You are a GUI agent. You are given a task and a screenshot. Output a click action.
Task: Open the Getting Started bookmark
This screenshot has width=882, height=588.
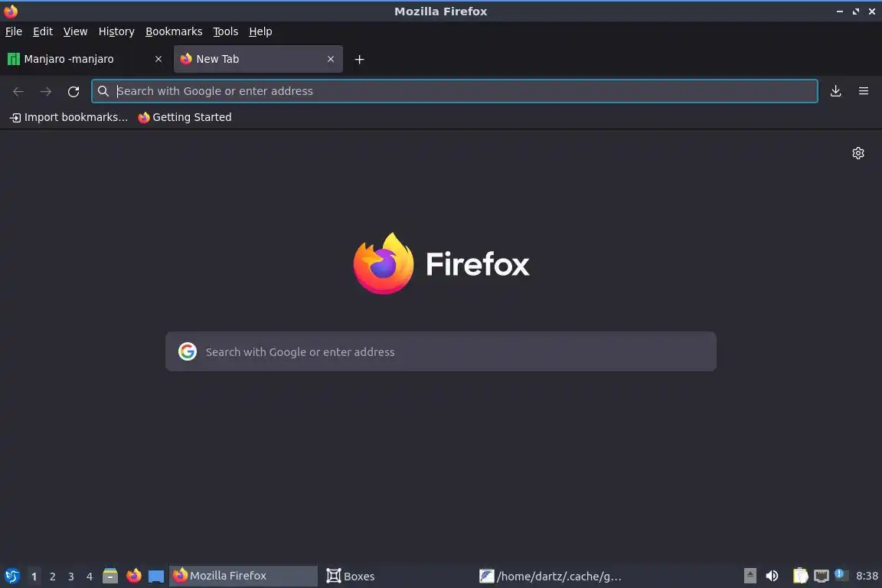(x=185, y=117)
